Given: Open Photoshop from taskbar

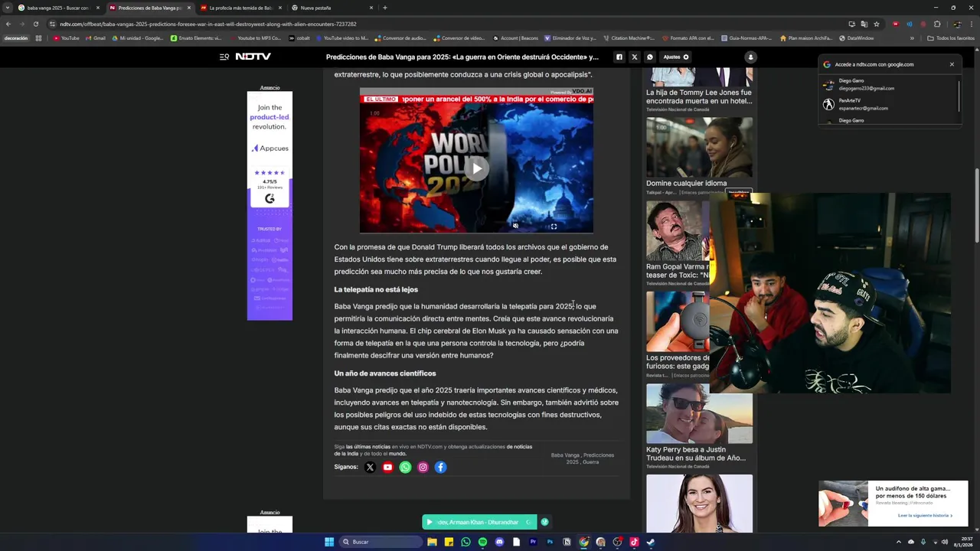Looking at the screenshot, I should click(550, 542).
